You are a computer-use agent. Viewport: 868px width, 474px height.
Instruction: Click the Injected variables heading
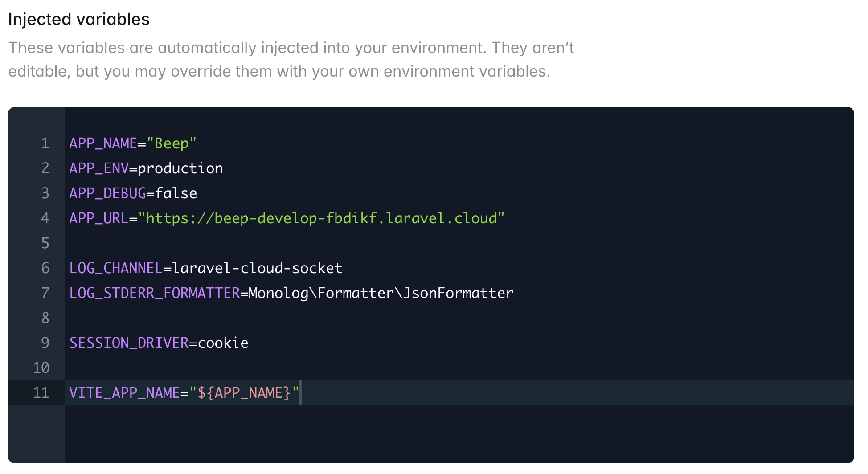79,20
